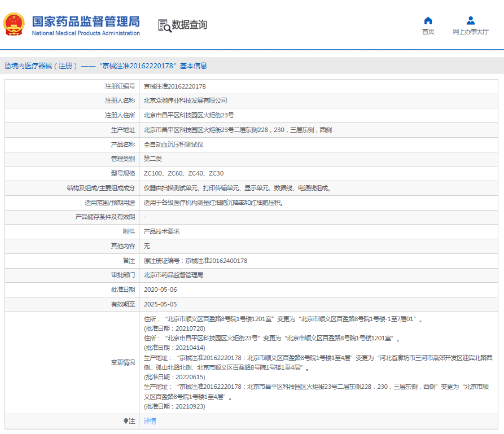Click approving department 北京市药品监督管理局

click(x=174, y=275)
